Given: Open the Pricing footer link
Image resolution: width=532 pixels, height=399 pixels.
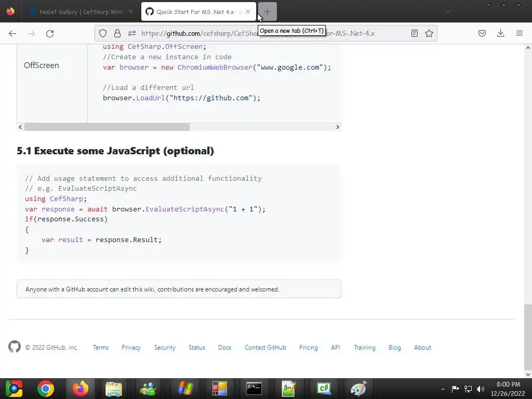Looking at the screenshot, I should [x=309, y=348].
